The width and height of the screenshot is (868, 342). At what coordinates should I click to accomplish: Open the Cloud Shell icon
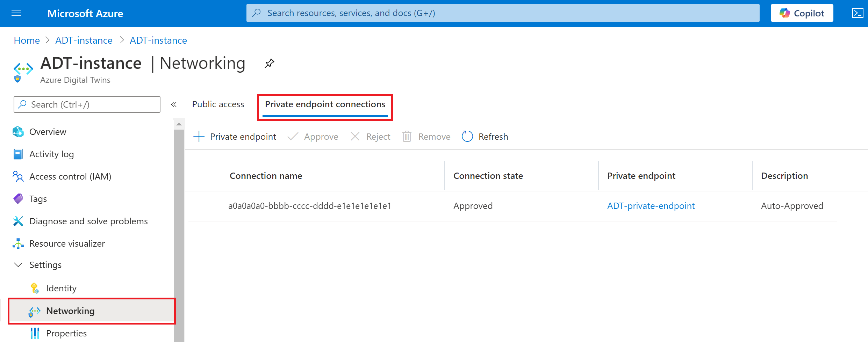tap(858, 13)
